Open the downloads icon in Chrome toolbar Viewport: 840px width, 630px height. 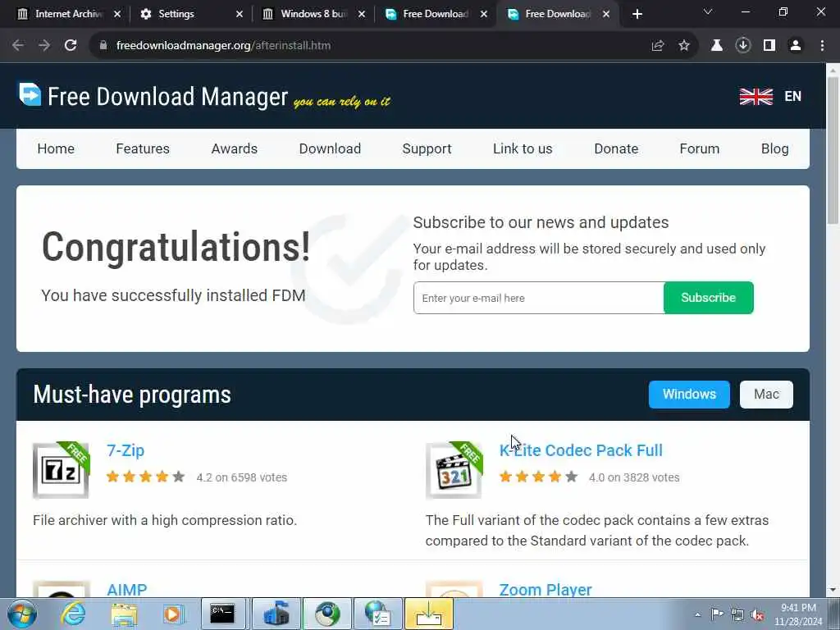click(742, 46)
